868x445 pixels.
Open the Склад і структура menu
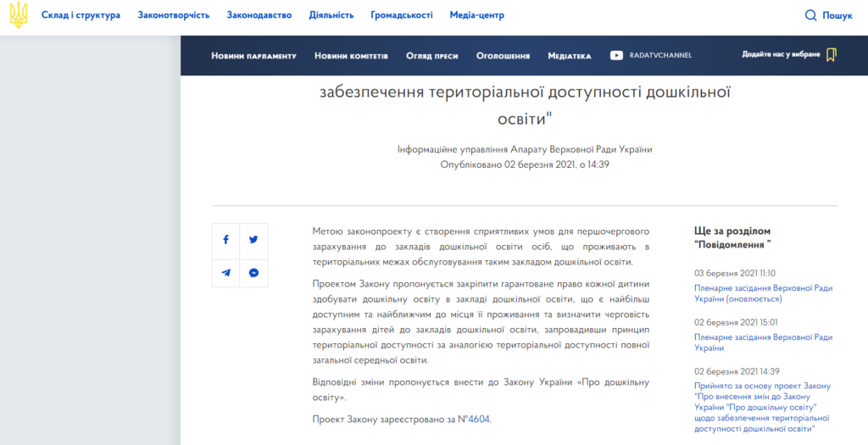[81, 15]
